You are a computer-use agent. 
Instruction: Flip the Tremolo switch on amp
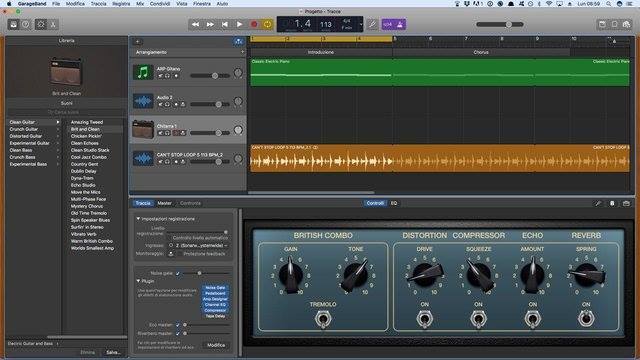(x=323, y=319)
